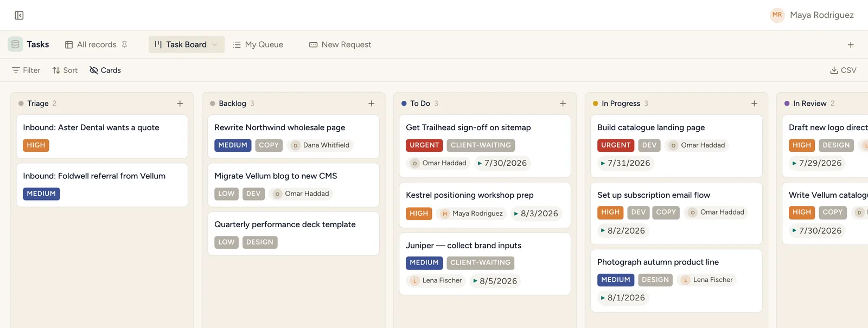Screen dimensions: 868x328
Task: Add a card to To Do column
Action: pos(563,104)
